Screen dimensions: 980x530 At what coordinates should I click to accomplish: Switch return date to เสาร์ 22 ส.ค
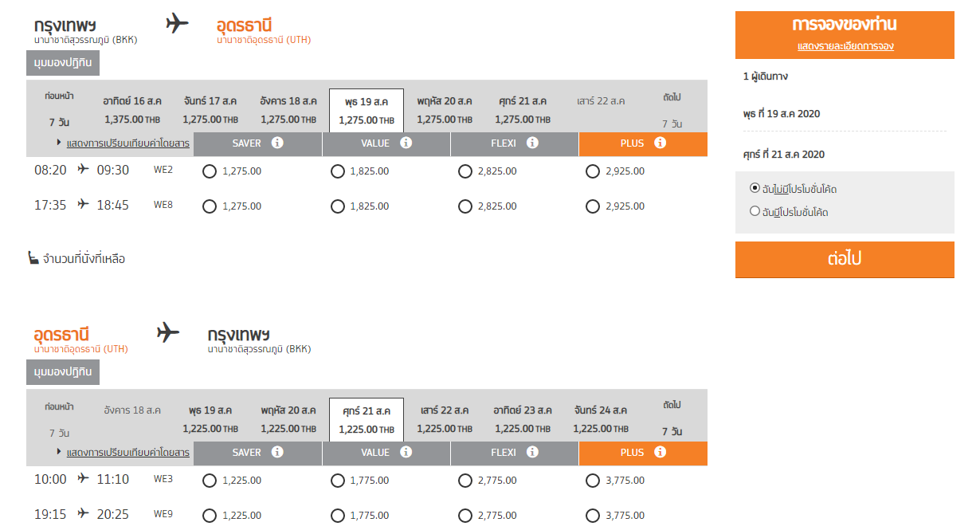(445, 419)
